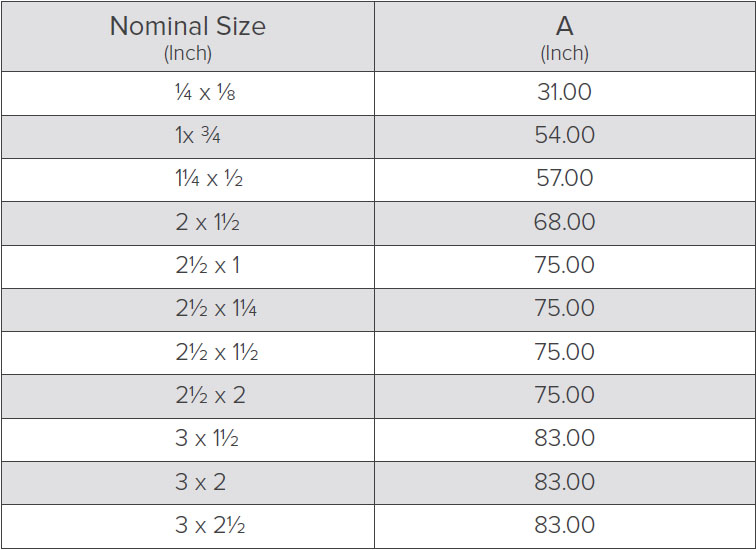Screen dimensions: 756x550
Task: Select the ¼ x ⅛ size cell
Action: 188,94
